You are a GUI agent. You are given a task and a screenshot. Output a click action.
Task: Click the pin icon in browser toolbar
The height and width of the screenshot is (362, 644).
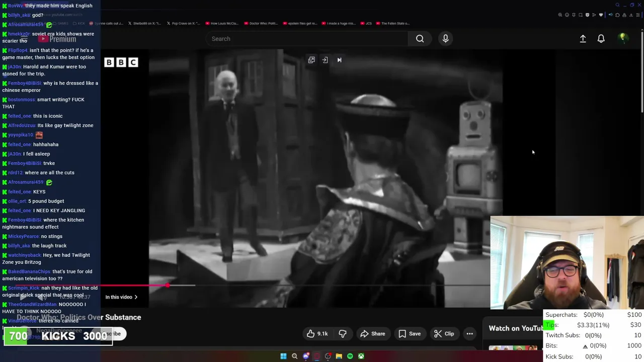(574, 15)
